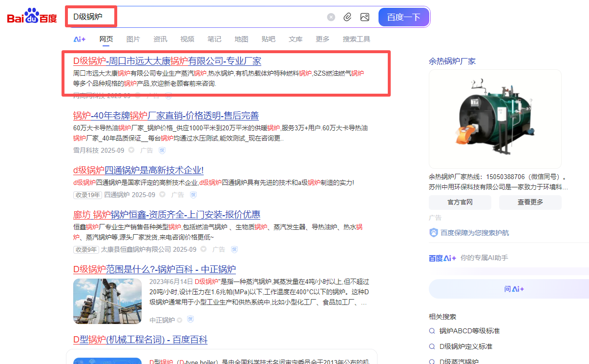
Task: Open the 更多 tab menu
Action: (x=322, y=39)
